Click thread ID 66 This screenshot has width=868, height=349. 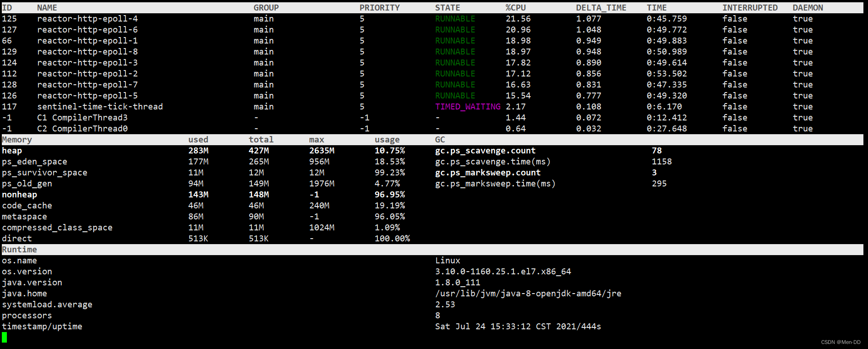coord(7,41)
